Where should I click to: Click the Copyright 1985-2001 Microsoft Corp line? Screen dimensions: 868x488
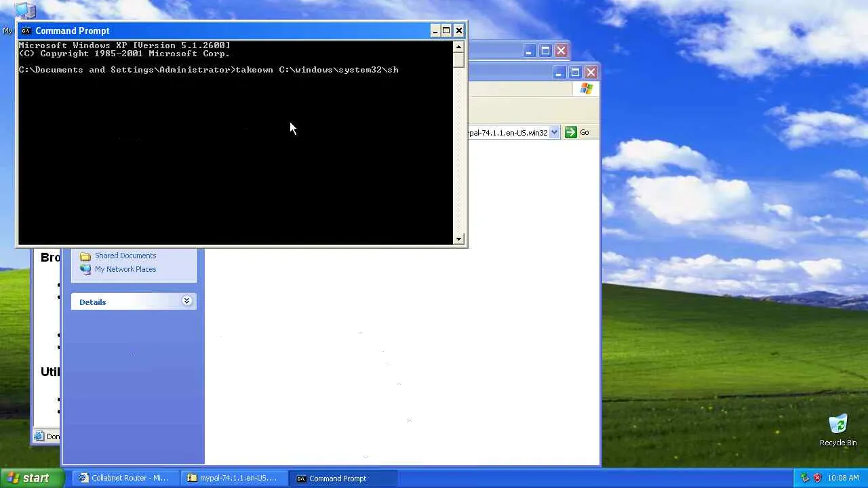click(x=125, y=54)
